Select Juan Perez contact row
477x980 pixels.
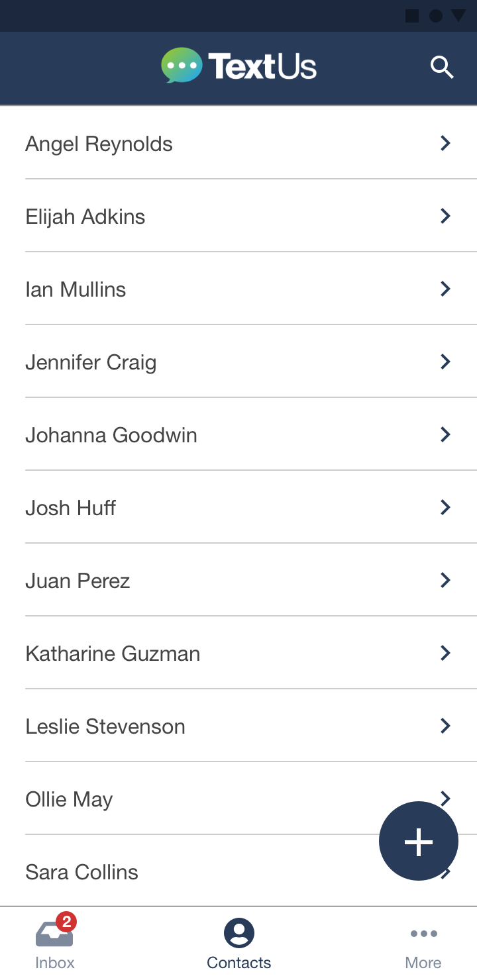pyautogui.click(x=238, y=580)
